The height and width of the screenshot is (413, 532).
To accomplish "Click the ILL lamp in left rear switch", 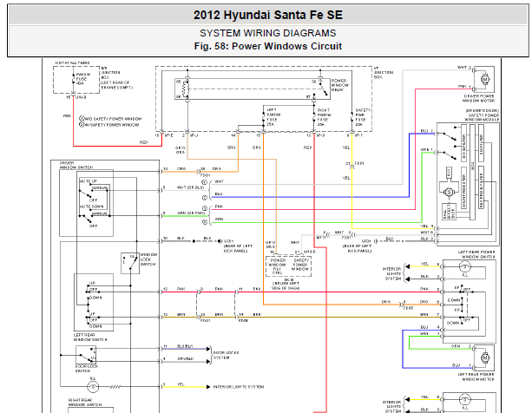I will (465, 267).
